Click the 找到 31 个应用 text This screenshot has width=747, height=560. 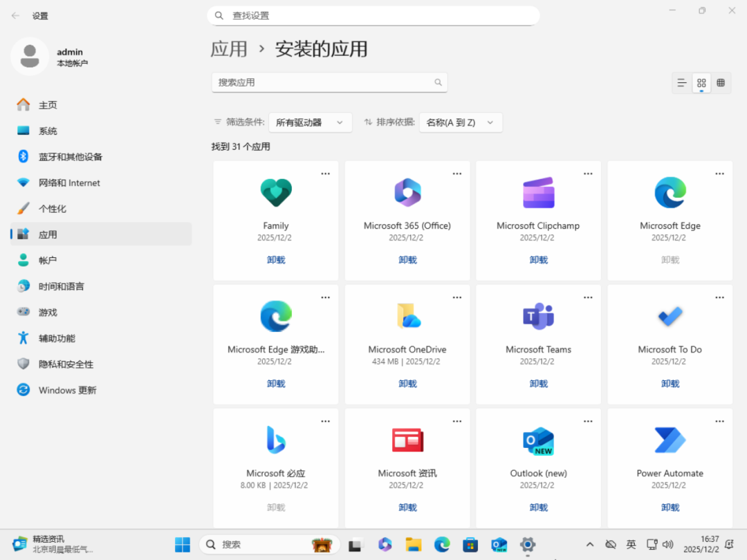pos(241,147)
